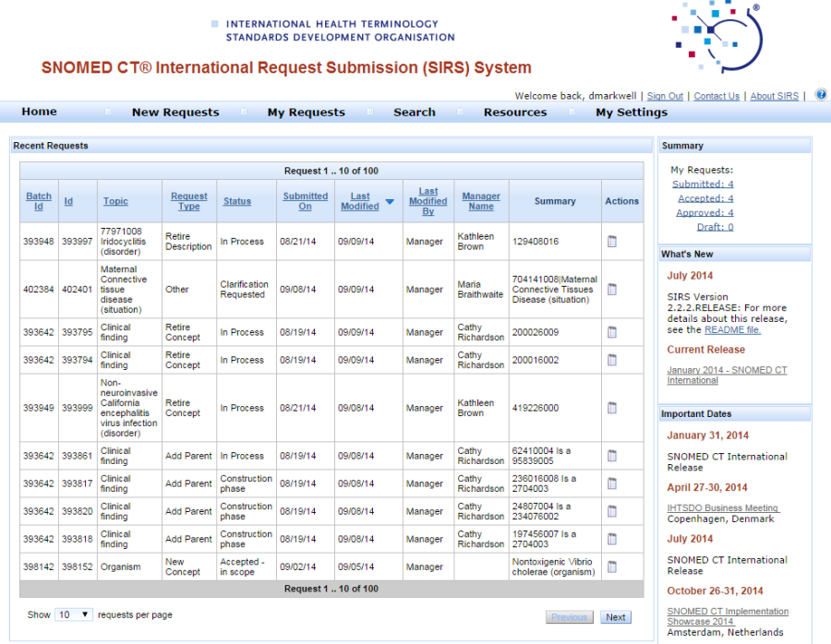831x644 pixels.
Task: Sort table by Batch Id column
Action: click(x=39, y=201)
